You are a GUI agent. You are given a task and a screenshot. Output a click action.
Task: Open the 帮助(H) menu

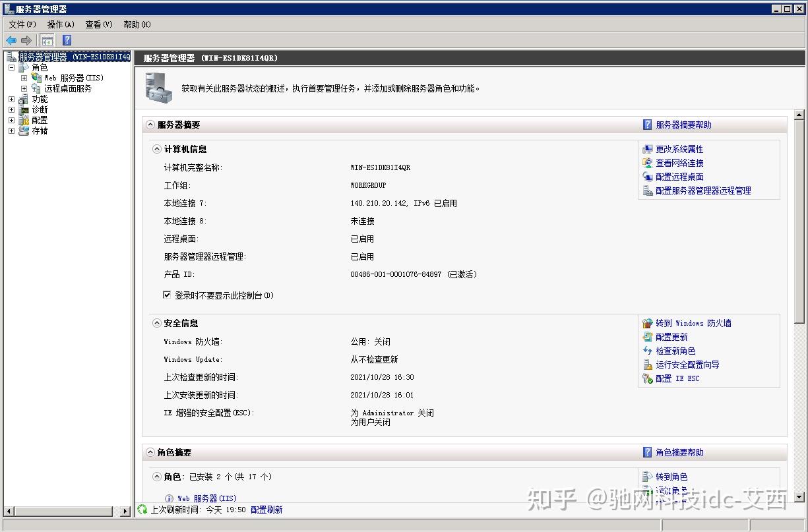click(137, 24)
